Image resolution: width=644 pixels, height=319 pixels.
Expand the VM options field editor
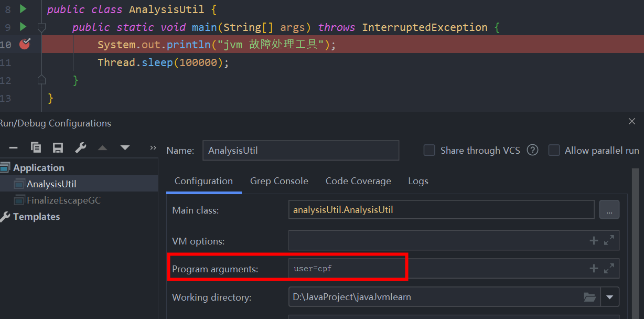609,240
